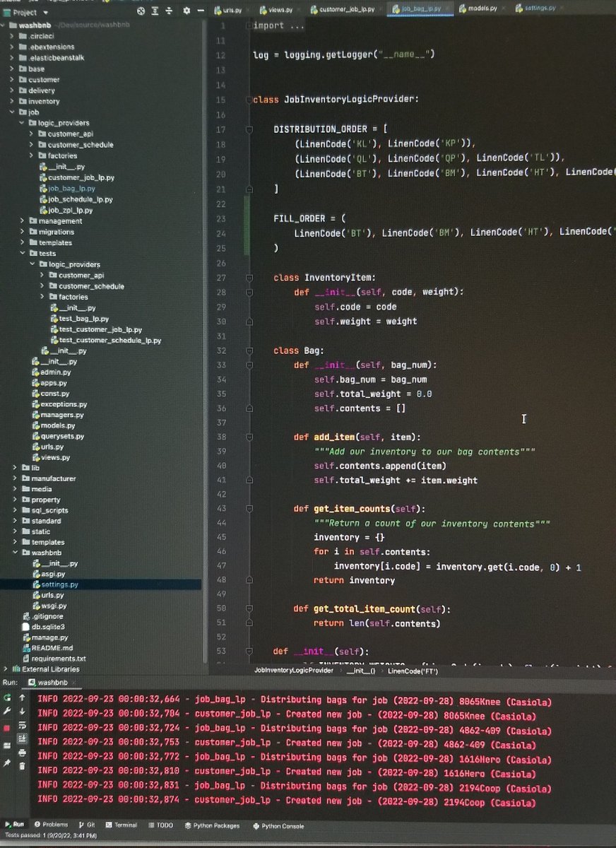Click the Run tool window button
Viewport: 616px width, 848px height.
coord(14,825)
